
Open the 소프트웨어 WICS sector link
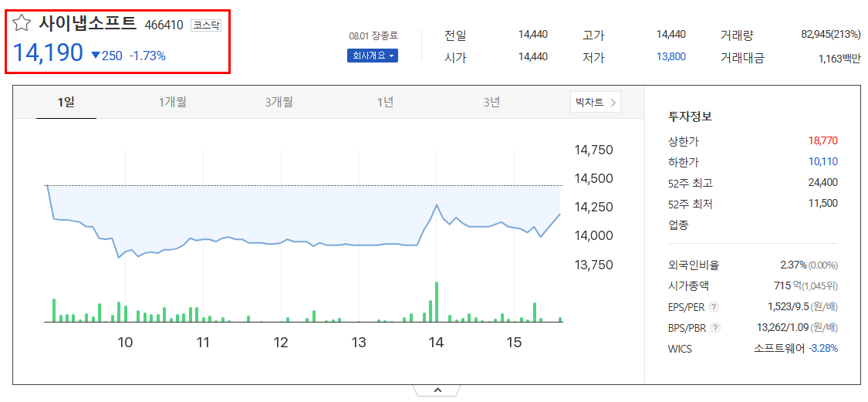(779, 349)
